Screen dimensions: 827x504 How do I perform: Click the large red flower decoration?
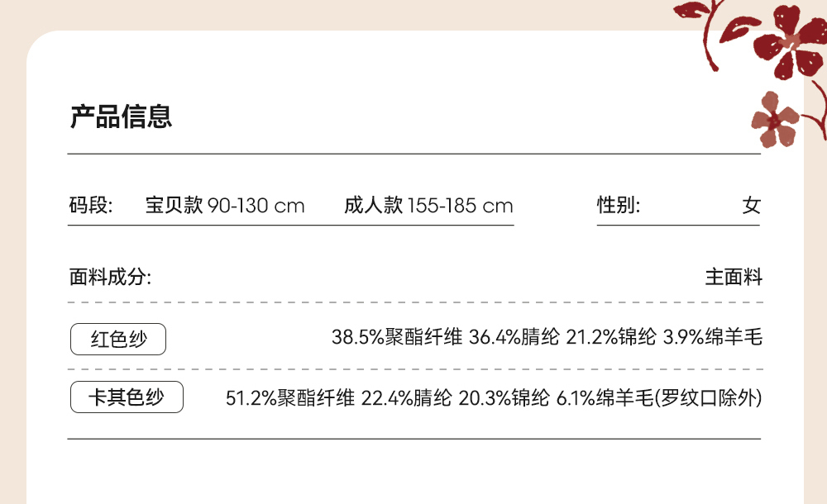pyautogui.click(x=796, y=43)
